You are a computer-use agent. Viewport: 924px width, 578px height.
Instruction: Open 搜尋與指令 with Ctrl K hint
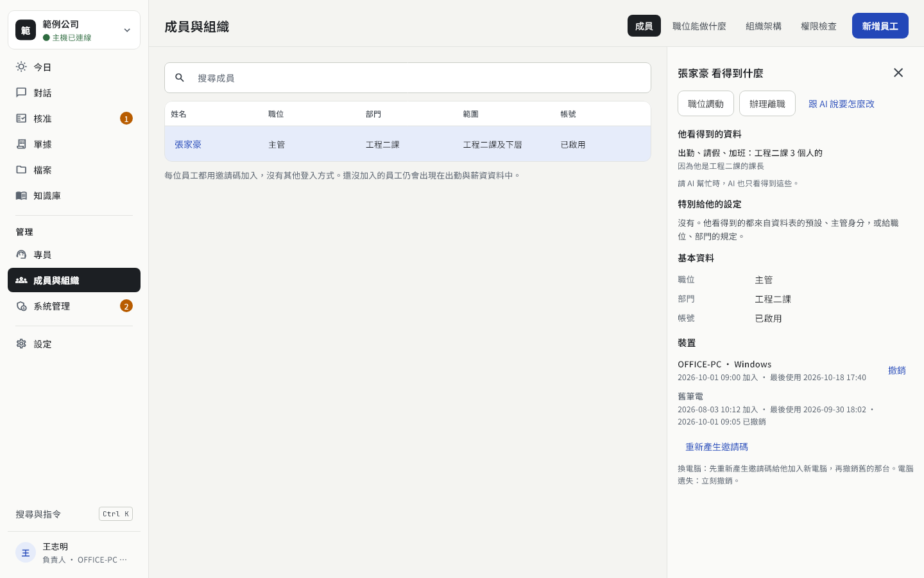pos(74,514)
